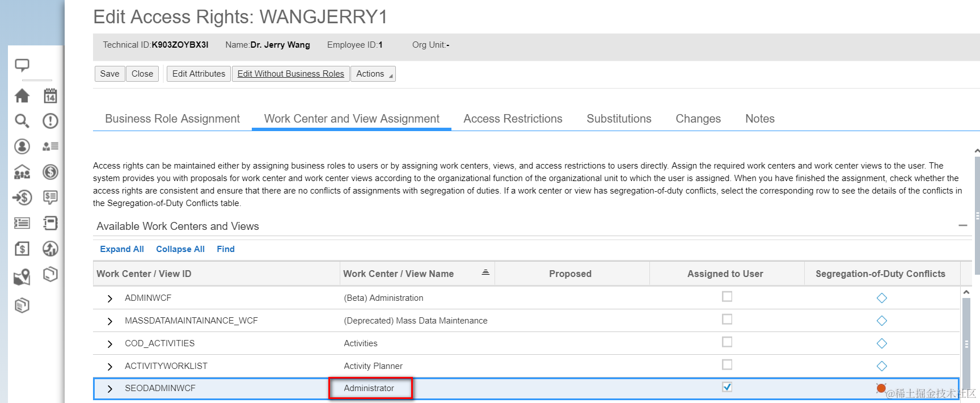
Task: Click the ADMINWCF conflict diamond icon
Action: tap(882, 298)
